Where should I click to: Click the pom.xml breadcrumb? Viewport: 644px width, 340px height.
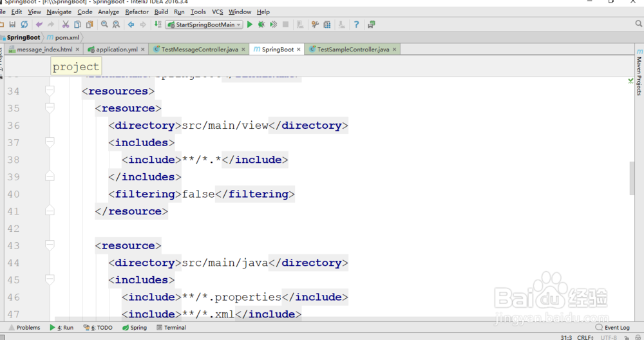(63, 37)
